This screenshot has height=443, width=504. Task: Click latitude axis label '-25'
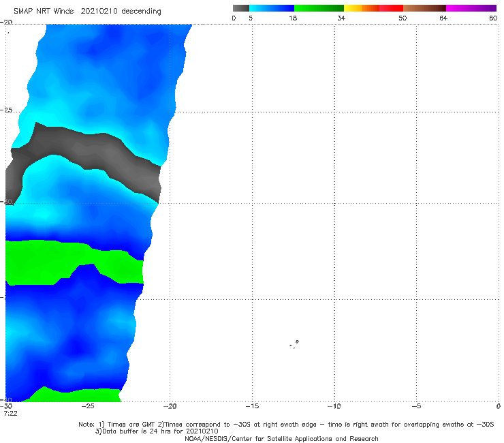pos(6,110)
